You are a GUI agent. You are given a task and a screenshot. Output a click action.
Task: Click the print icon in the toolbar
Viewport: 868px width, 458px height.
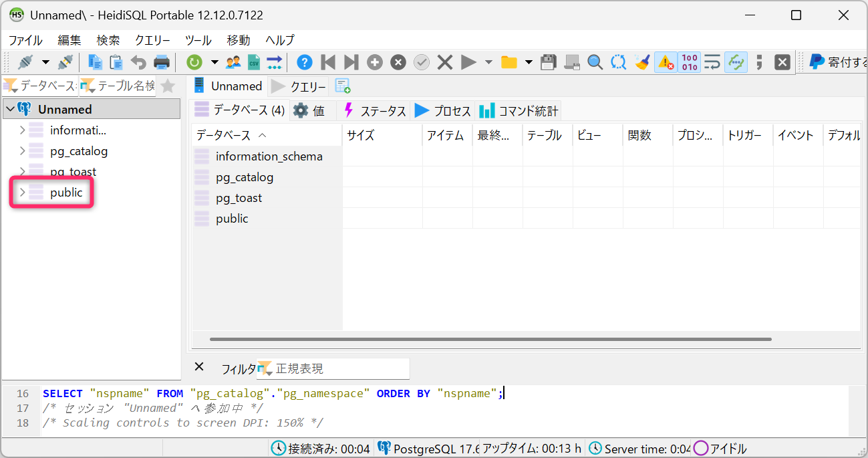[x=162, y=62]
